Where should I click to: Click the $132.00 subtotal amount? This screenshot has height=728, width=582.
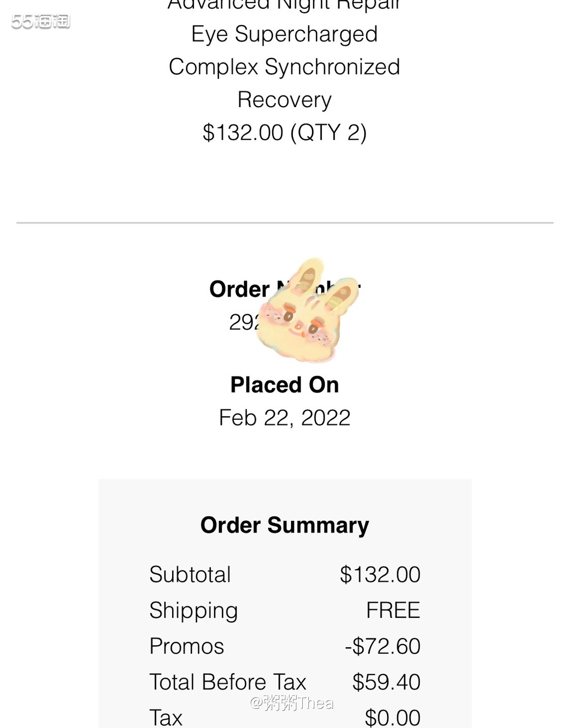pos(380,575)
